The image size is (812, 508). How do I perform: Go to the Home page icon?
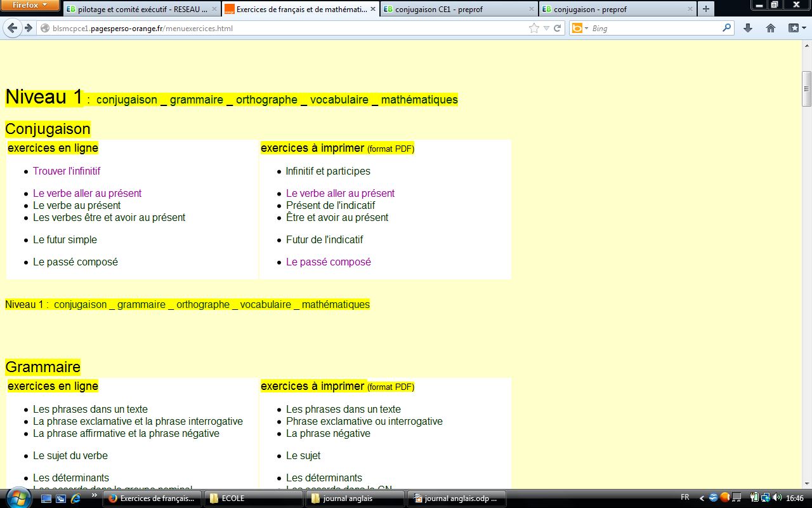(771, 28)
